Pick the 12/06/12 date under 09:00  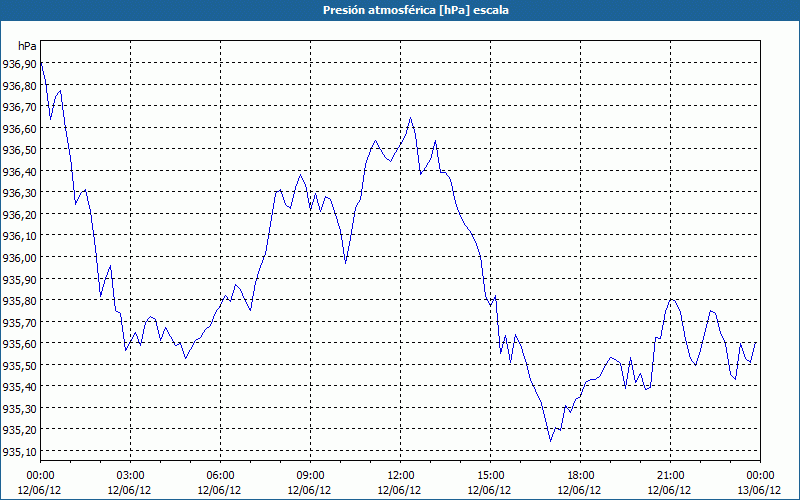(x=309, y=490)
